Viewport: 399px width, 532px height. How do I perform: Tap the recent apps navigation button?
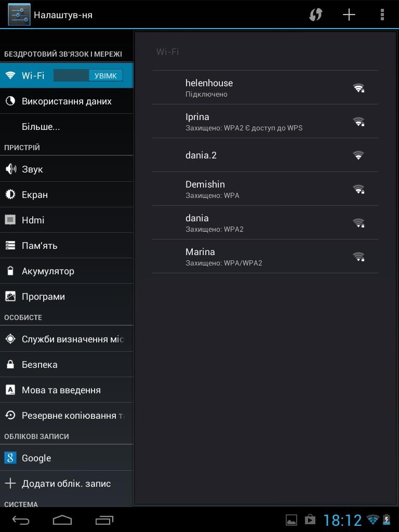click(104, 520)
